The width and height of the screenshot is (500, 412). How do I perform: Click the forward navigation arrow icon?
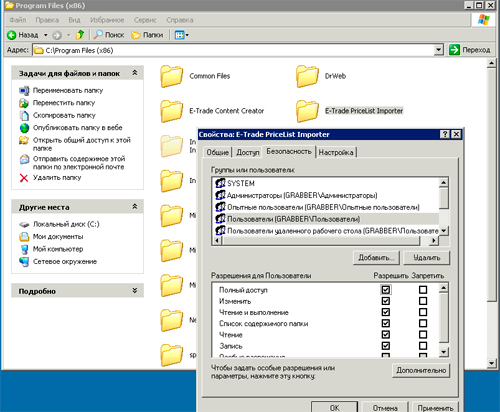click(57, 35)
